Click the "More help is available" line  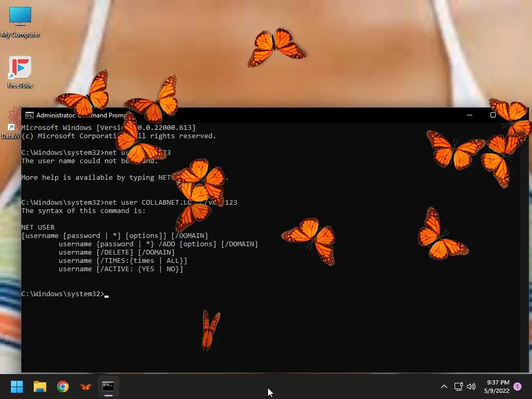(x=125, y=178)
